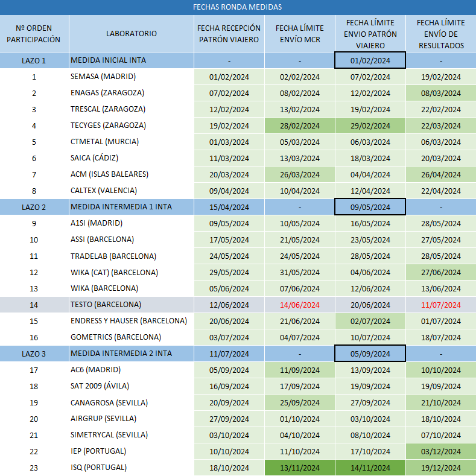This screenshot has height=476, width=476.
Task: Click the MEDIDA INICIAL INTA cell
Action: (x=132, y=60)
